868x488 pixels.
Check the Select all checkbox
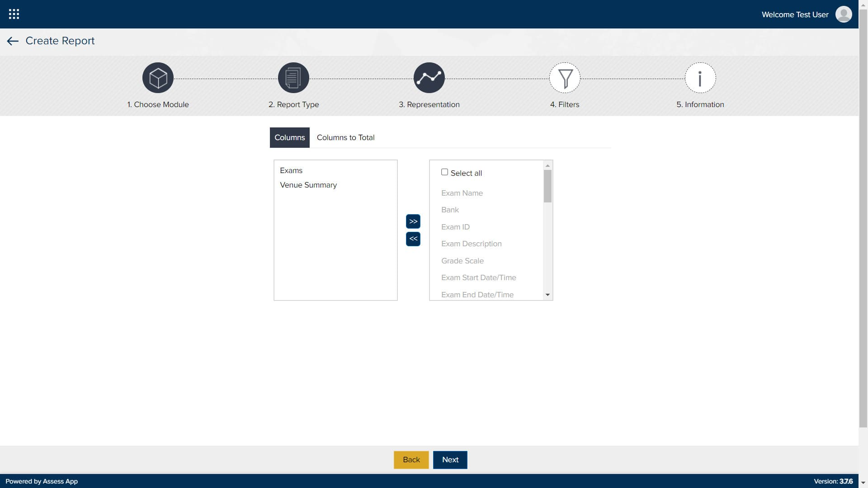pyautogui.click(x=444, y=172)
